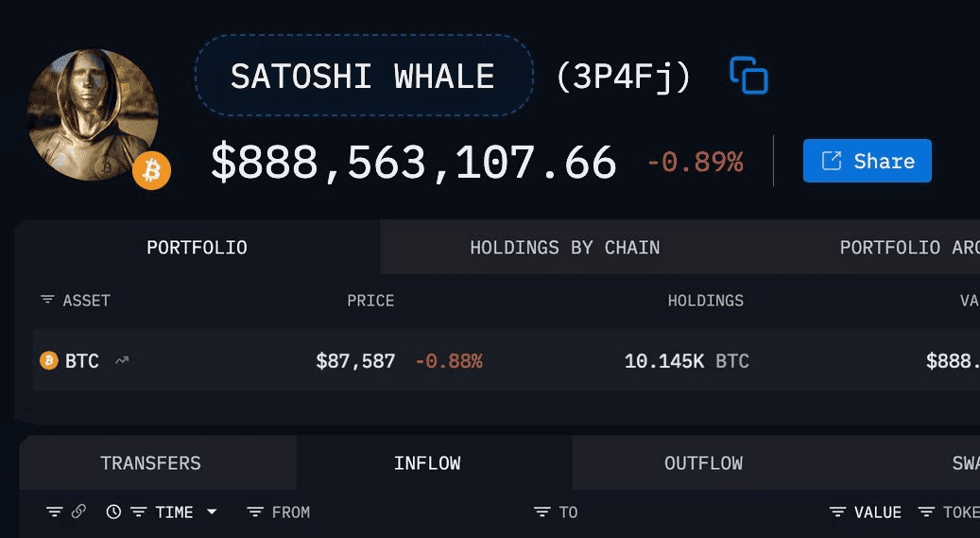The width and height of the screenshot is (980, 538).
Task: Expand the TIME sort dropdown arrow
Action: [x=212, y=512]
